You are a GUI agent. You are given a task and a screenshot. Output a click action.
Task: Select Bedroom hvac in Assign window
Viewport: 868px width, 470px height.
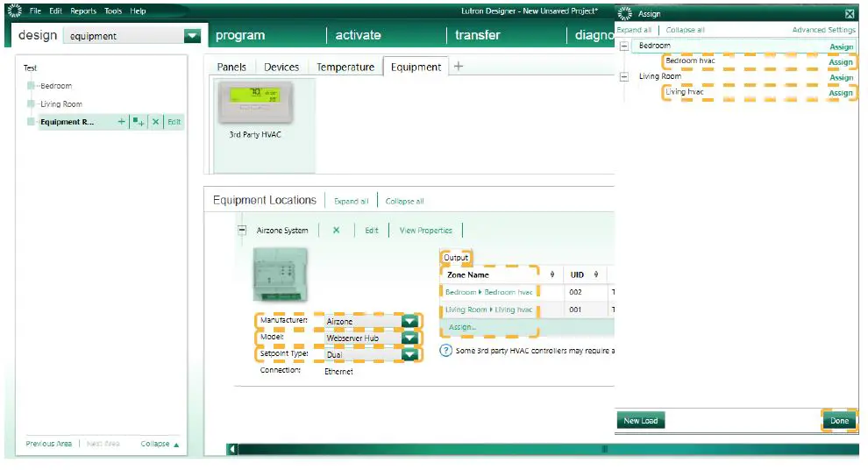(x=690, y=61)
